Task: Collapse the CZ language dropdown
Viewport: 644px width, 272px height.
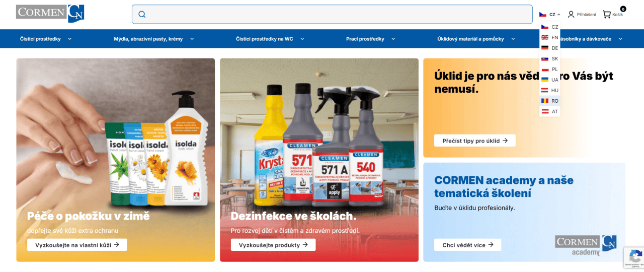Action: pyautogui.click(x=549, y=15)
